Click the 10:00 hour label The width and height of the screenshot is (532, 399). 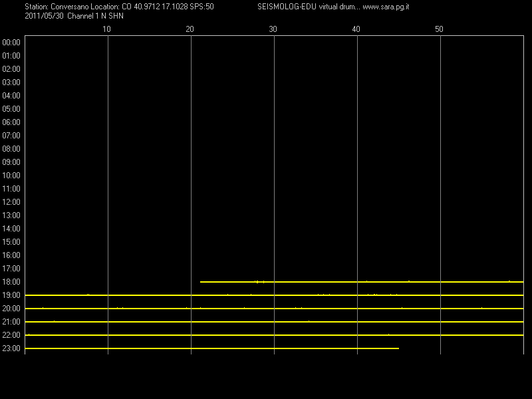[11, 176]
